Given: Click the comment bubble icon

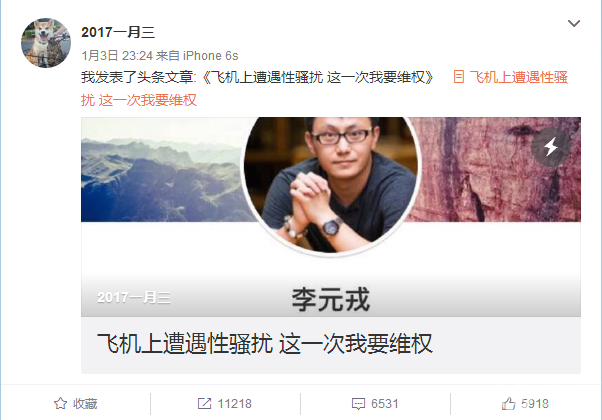Looking at the screenshot, I should click(x=358, y=404).
